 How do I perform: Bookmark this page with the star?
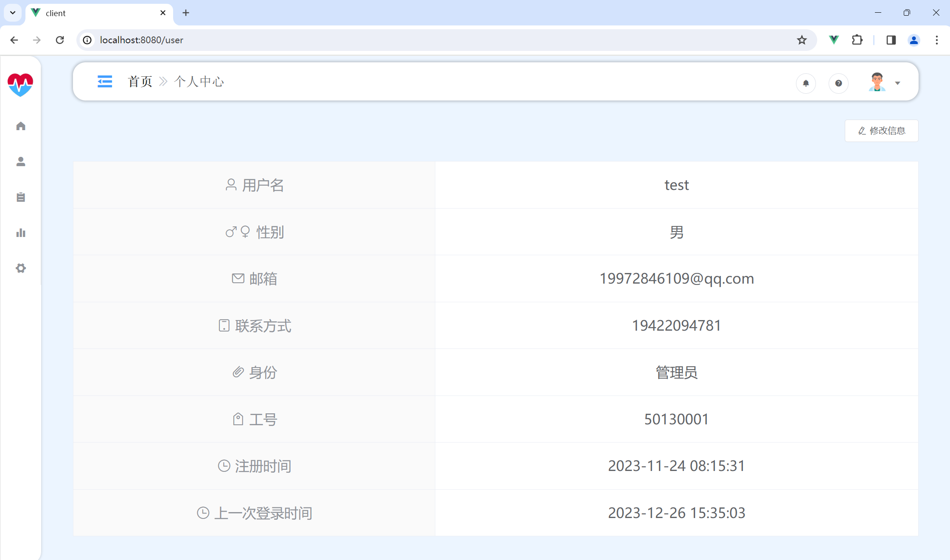point(801,40)
